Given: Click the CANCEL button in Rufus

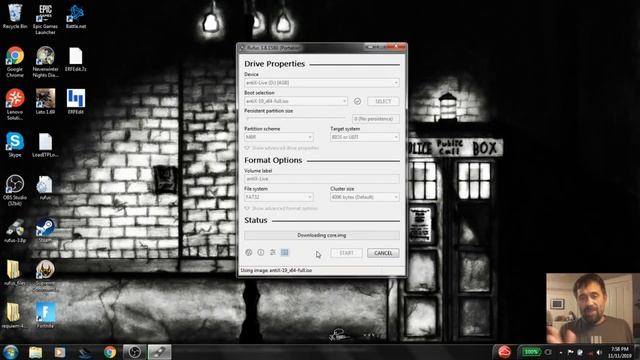Looking at the screenshot, I should tap(383, 253).
